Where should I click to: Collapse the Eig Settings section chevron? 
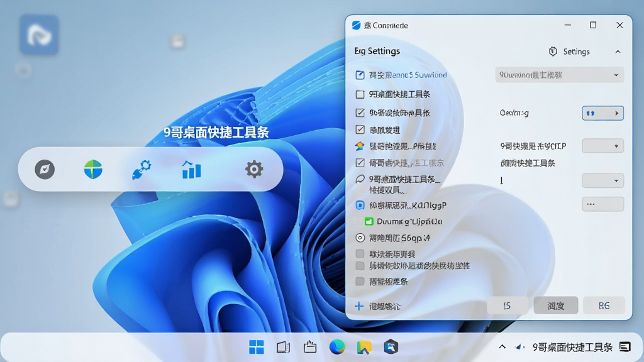pyautogui.click(x=618, y=52)
